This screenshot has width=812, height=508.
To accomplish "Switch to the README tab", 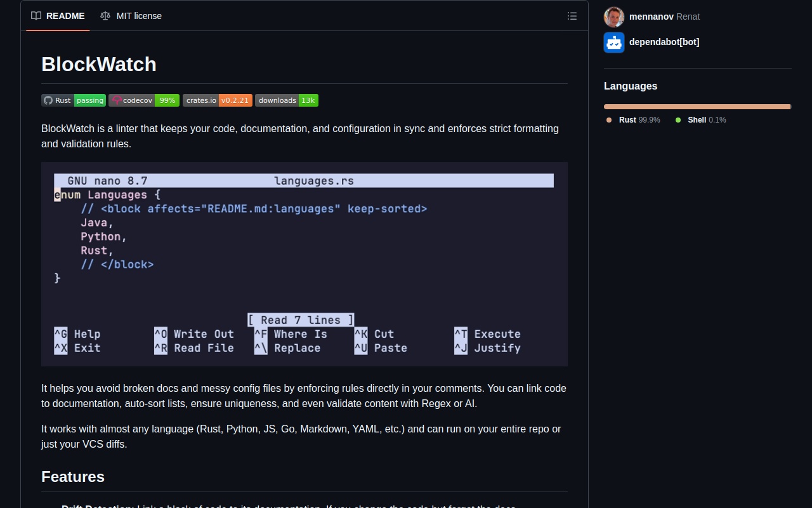I will 65,16.
